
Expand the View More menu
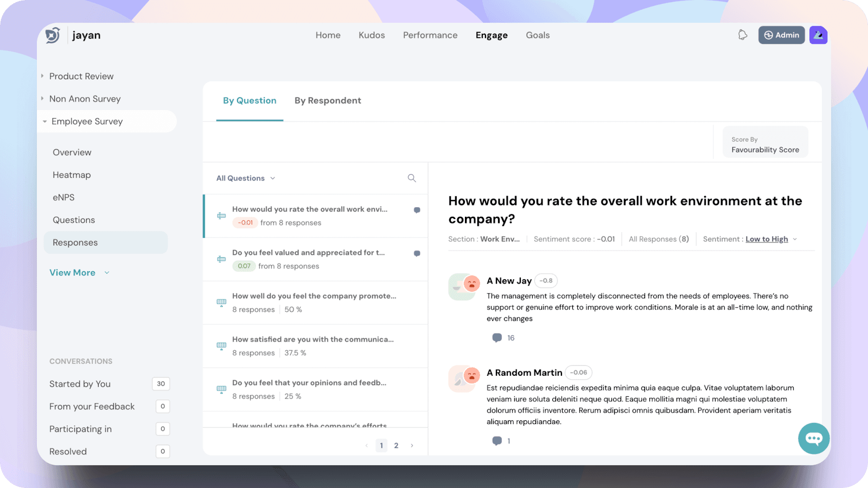tap(79, 273)
